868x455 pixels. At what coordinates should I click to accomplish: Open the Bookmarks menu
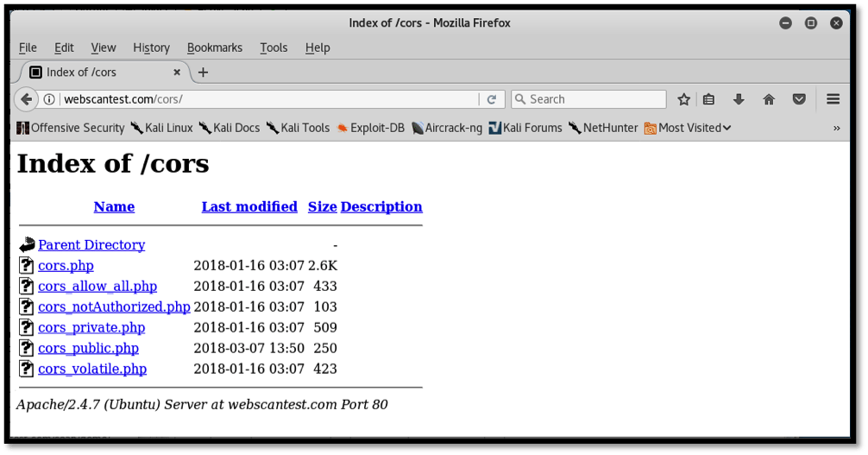tap(215, 47)
